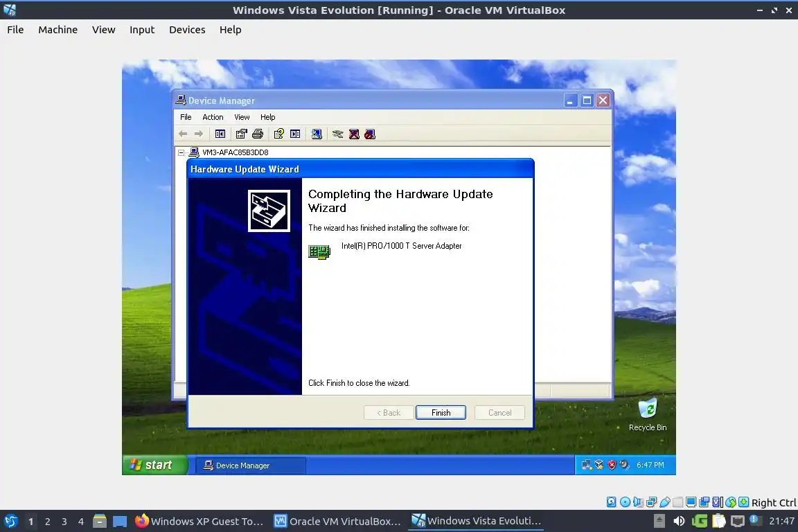Click the Scan for hardware changes icon
The width and height of the screenshot is (798, 532).
point(317,134)
